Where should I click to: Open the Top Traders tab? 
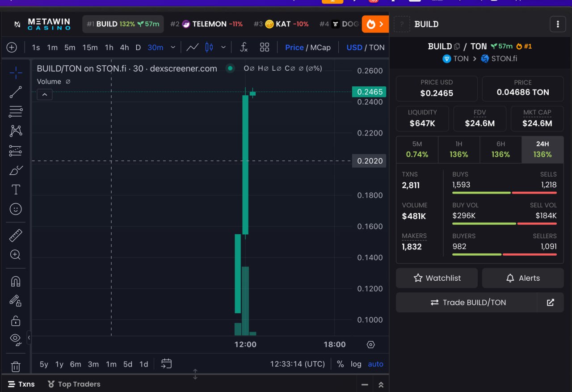pyautogui.click(x=74, y=384)
